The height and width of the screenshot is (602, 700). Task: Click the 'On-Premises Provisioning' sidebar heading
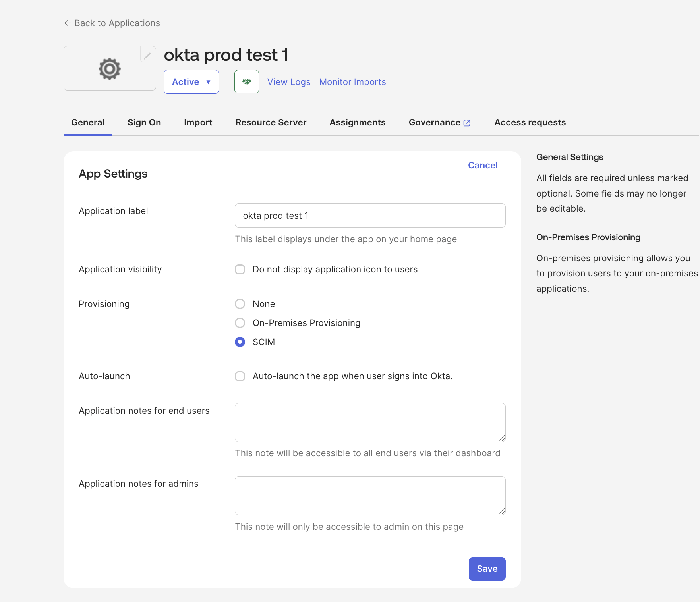click(588, 237)
